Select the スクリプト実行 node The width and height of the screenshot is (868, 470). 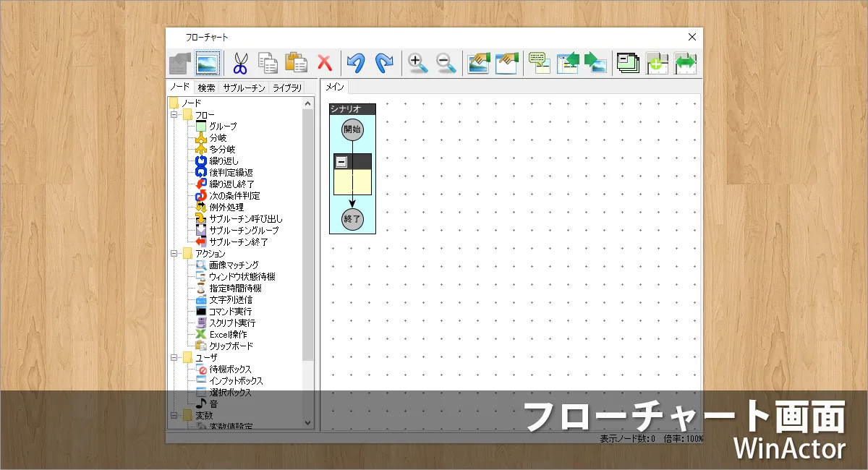click(x=232, y=322)
